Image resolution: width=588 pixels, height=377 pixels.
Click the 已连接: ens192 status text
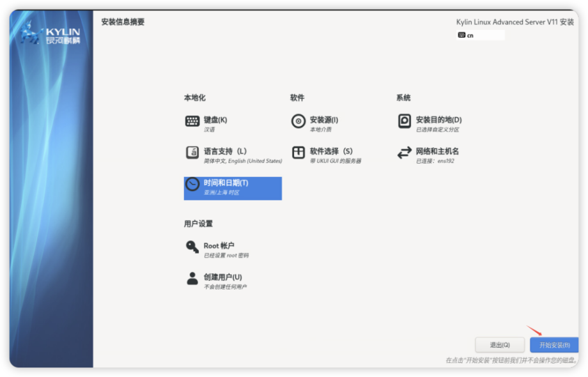tap(435, 161)
